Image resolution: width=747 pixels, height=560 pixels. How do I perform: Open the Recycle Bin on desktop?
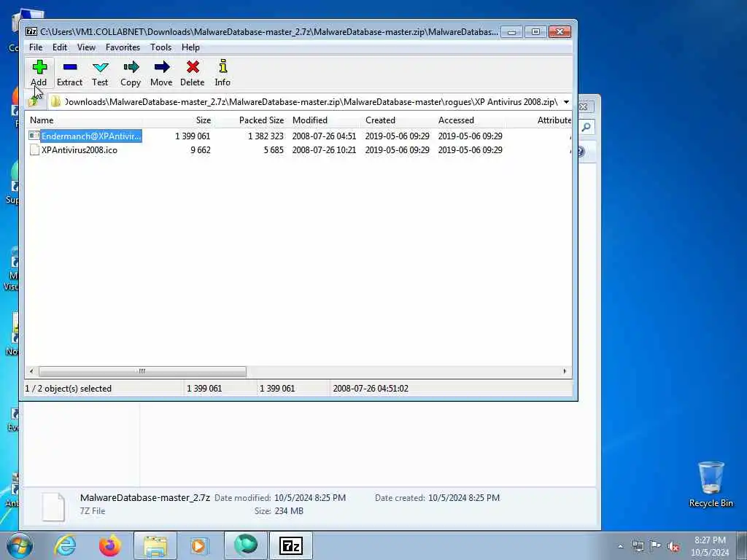click(x=711, y=484)
